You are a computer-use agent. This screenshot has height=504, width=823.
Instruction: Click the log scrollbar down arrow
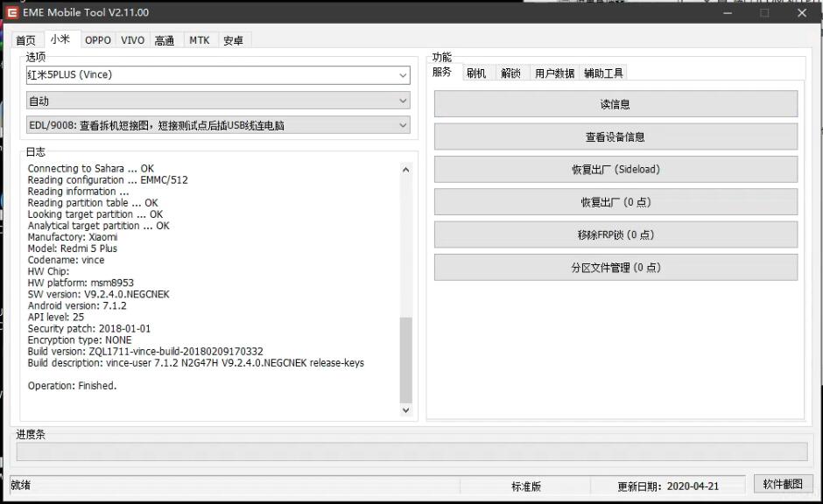coord(405,410)
